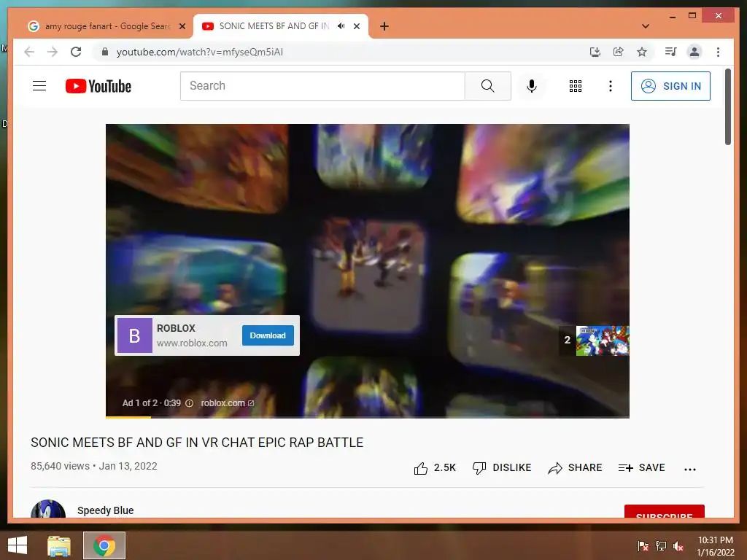Click install app icon in address bar
This screenshot has height=560, width=747.
click(x=595, y=52)
